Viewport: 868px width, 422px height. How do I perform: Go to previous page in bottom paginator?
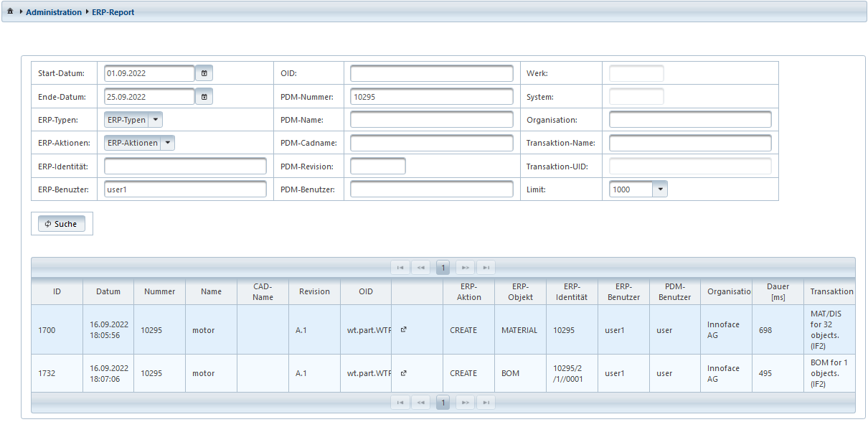[421, 403]
